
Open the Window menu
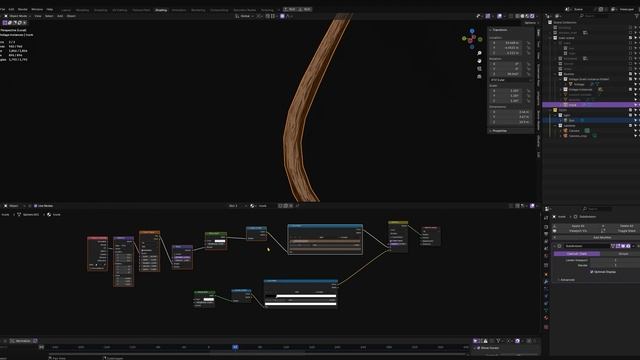tap(37, 9)
